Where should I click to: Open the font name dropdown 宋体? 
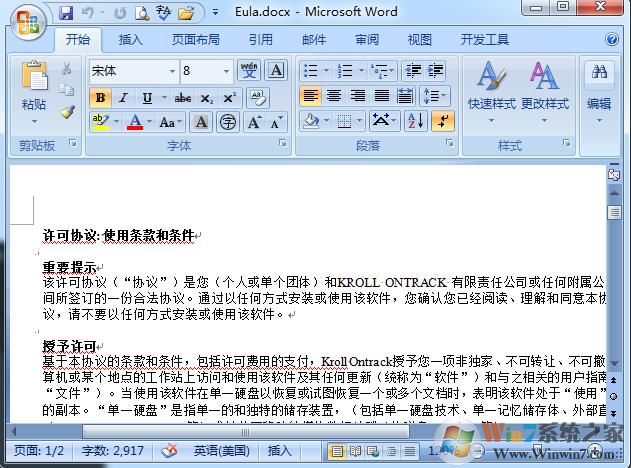tap(172, 71)
